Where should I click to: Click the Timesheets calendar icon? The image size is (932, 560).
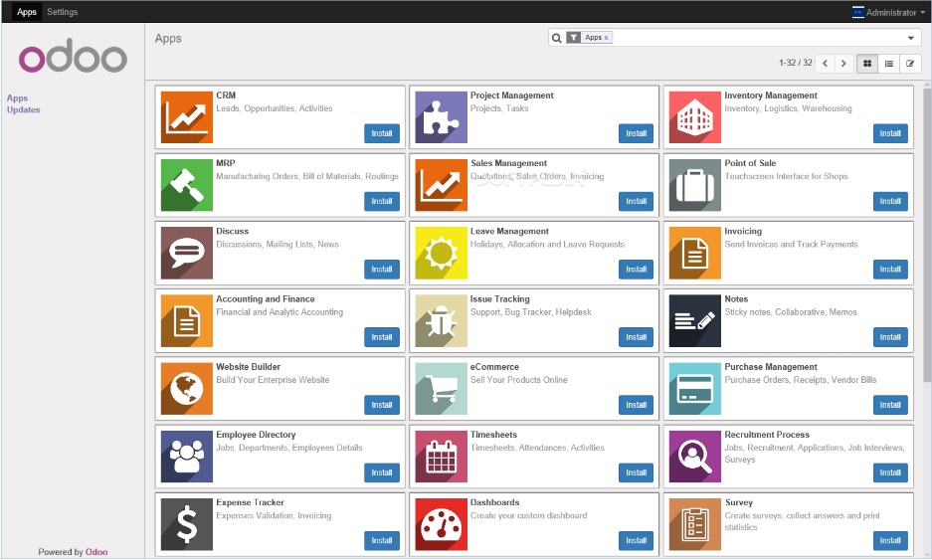pyautogui.click(x=441, y=456)
